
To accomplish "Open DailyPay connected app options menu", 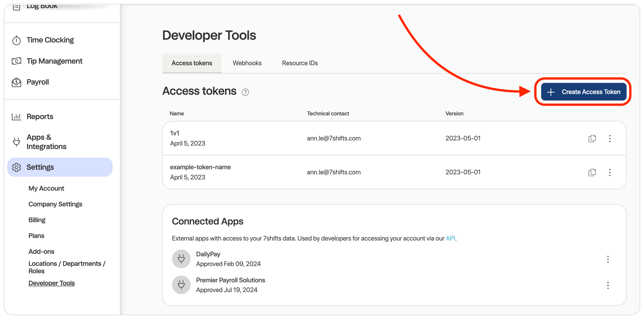I will (608, 259).
